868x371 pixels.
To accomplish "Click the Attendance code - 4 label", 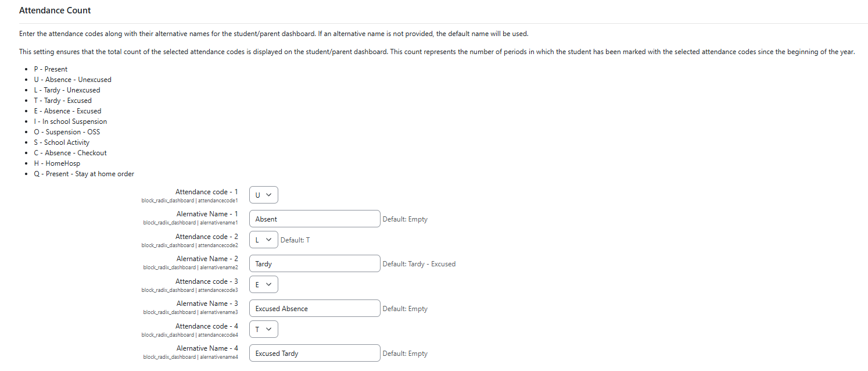I will click(206, 326).
